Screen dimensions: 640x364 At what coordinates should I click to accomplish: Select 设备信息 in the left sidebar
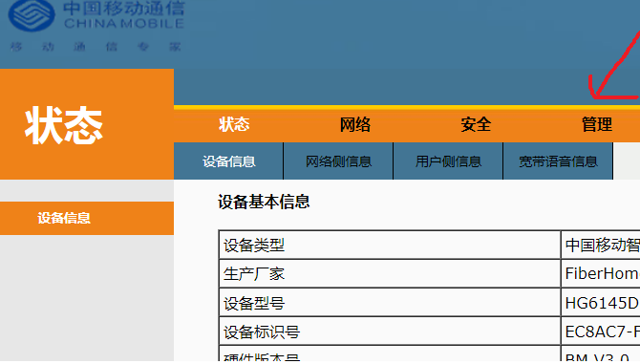(87, 218)
